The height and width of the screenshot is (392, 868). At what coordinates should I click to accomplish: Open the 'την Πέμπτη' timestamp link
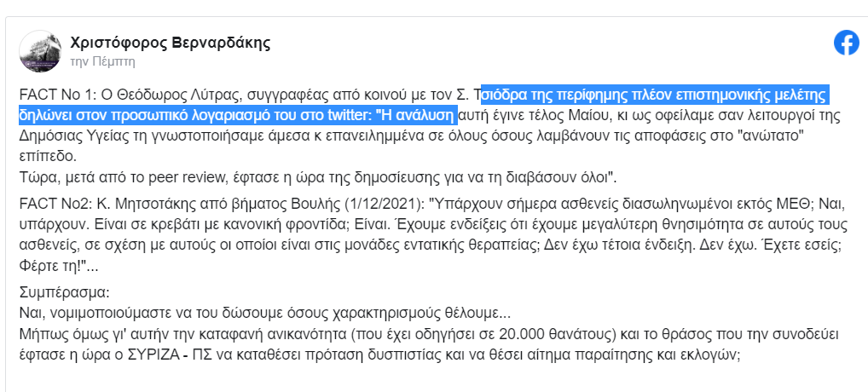point(103,61)
